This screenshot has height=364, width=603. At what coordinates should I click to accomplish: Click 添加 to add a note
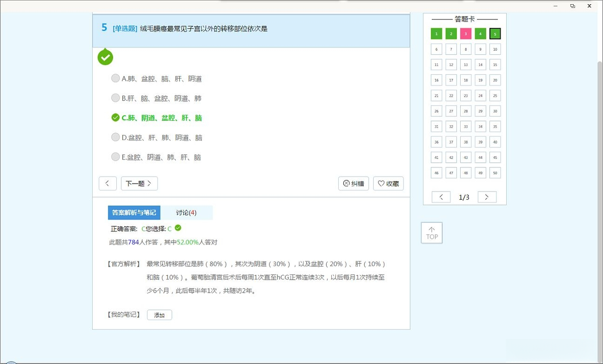160,315
